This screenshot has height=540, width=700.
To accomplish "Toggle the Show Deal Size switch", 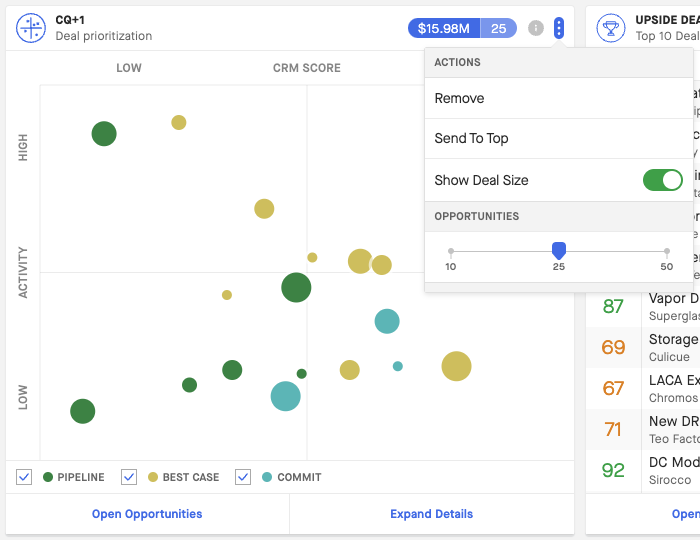I will point(662,180).
